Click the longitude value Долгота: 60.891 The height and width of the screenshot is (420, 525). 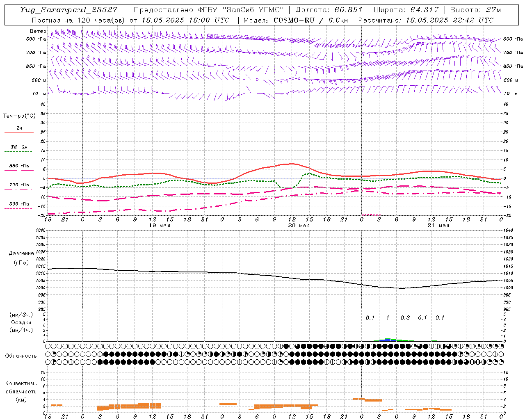click(329, 10)
